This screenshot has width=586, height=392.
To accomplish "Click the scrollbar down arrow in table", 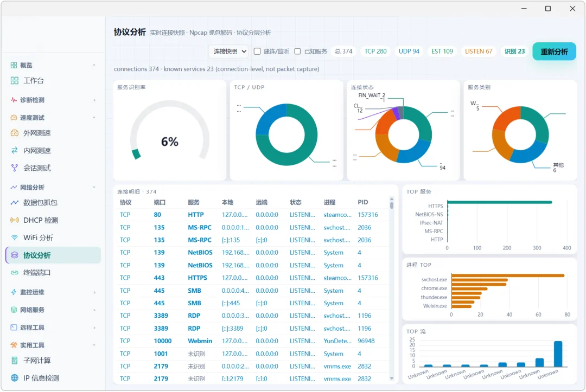I will (x=392, y=378).
